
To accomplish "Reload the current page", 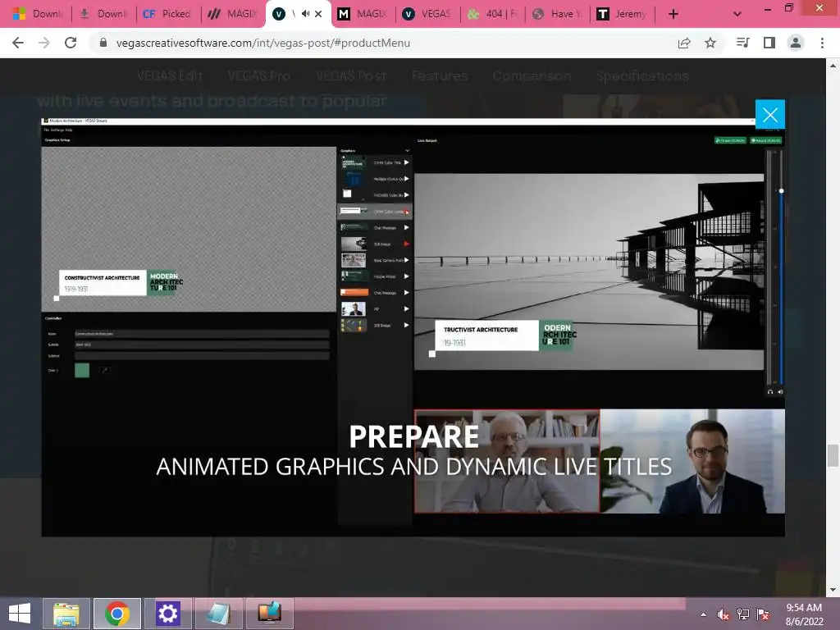I will [x=71, y=43].
